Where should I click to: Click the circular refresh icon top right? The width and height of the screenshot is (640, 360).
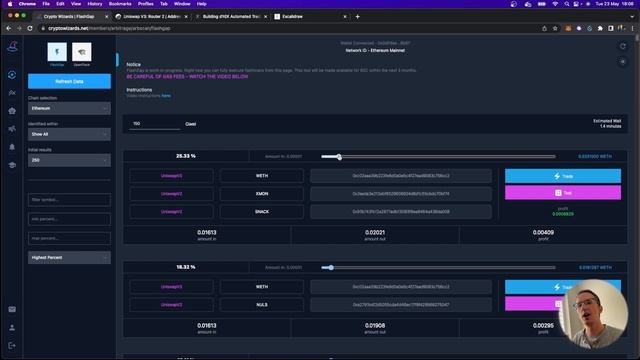point(622,46)
